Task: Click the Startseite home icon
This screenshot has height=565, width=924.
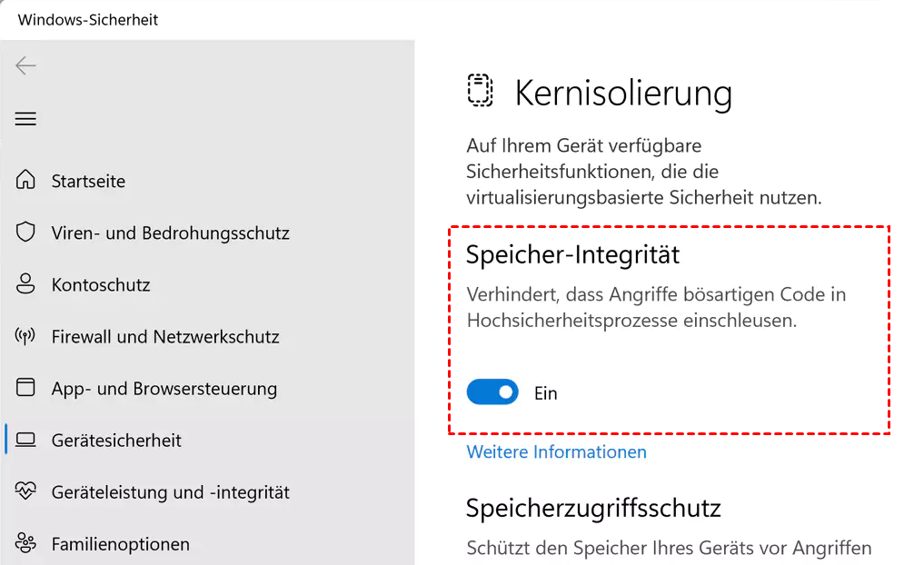Action: pos(25,180)
